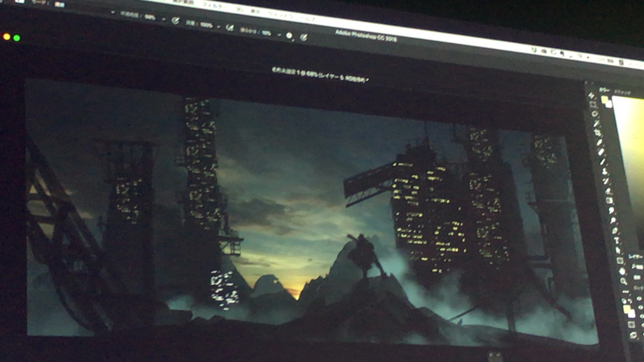This screenshot has height=362, width=644.
Task: Select the Gradient tool
Action: tap(609, 200)
